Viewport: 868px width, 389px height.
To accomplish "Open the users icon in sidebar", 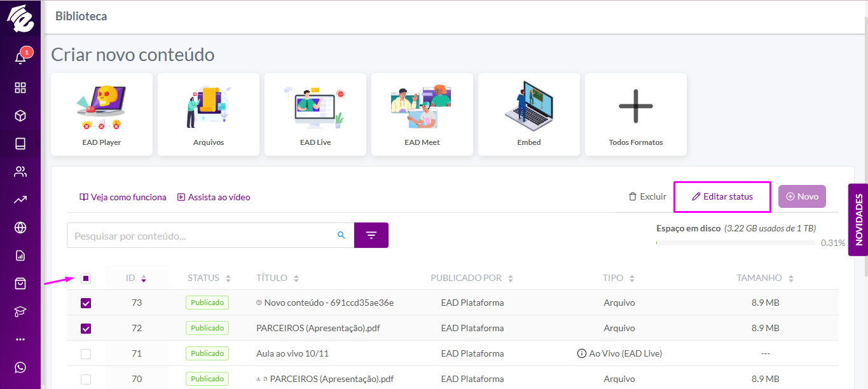I will point(20,172).
